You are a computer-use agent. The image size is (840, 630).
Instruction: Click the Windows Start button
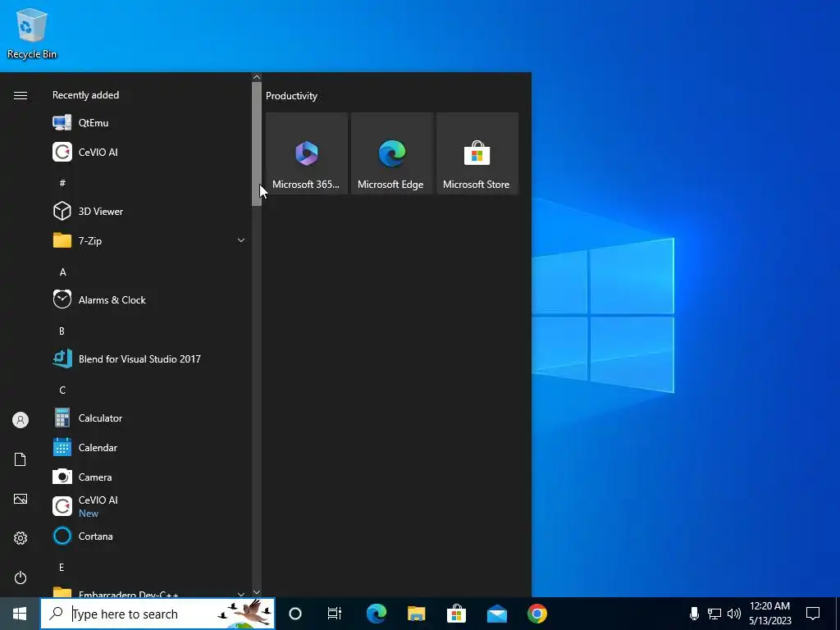20,614
